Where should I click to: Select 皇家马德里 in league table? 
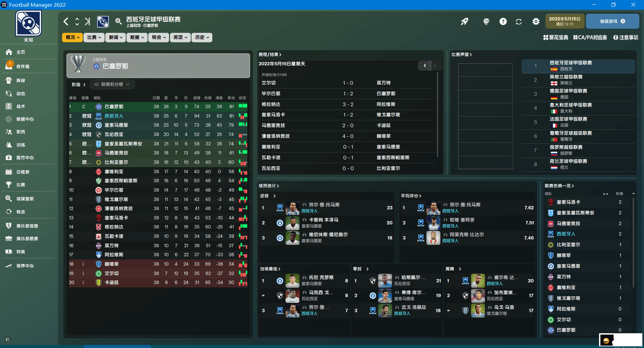tap(158, 125)
